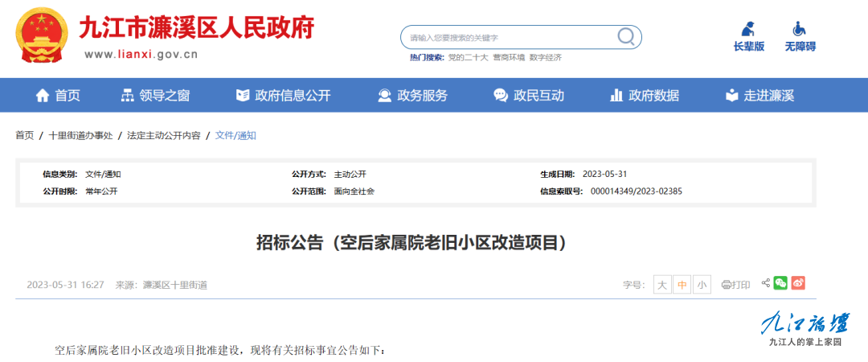
Task: Click the 十里街道办事处 breadcrumb link
Action: click(81, 136)
